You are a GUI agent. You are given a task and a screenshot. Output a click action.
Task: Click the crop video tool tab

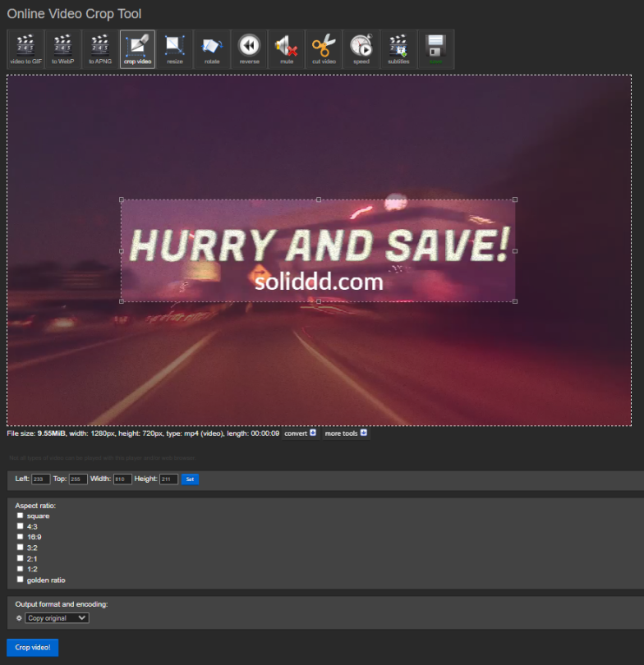point(137,49)
